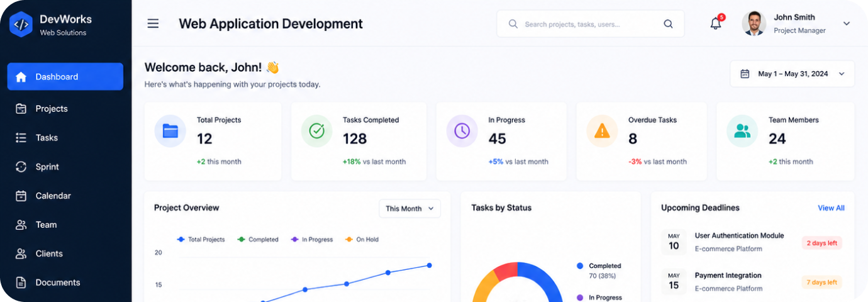Screen dimensions: 868x302
Task: Click the Sprint cycle icon in sidebar
Action: 21,167
